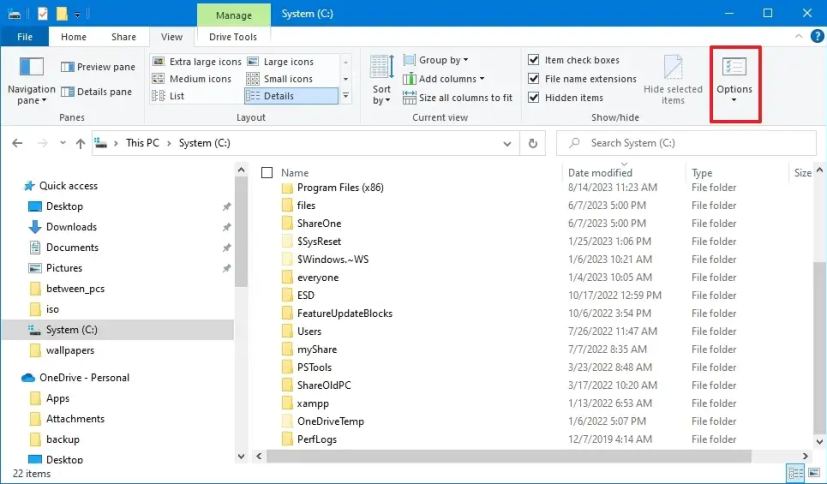Switch layout to Medium icons

(x=192, y=79)
